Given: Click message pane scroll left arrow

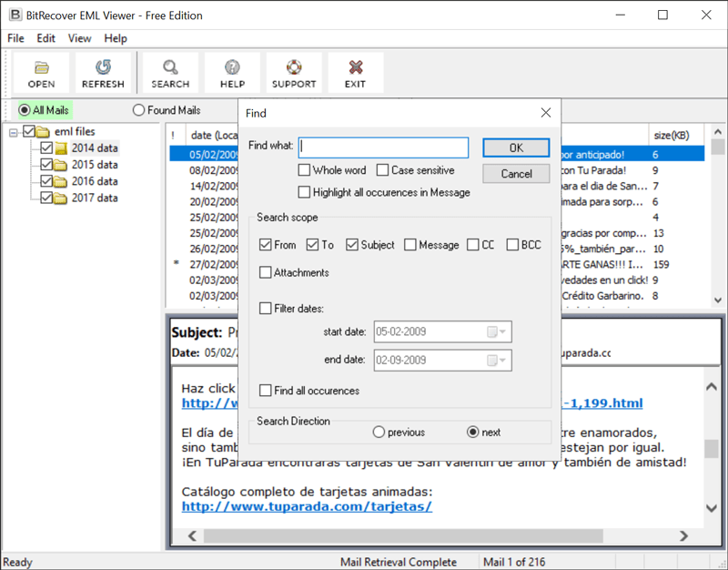Looking at the screenshot, I should click(x=192, y=536).
